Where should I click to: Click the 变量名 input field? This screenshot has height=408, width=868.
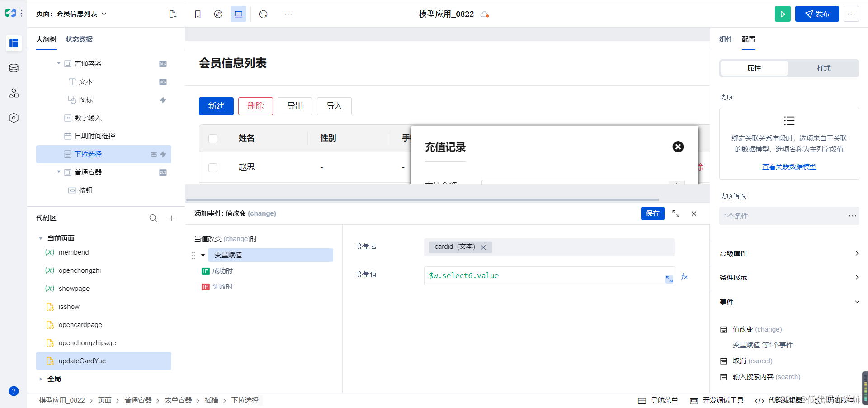click(549, 247)
